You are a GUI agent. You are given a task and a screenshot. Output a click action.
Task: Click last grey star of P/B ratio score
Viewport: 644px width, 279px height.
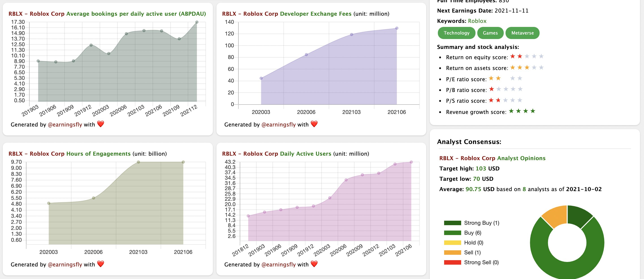(520, 89)
